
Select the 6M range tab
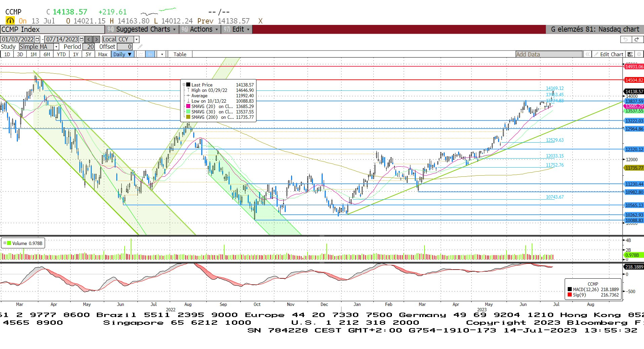pos(47,54)
